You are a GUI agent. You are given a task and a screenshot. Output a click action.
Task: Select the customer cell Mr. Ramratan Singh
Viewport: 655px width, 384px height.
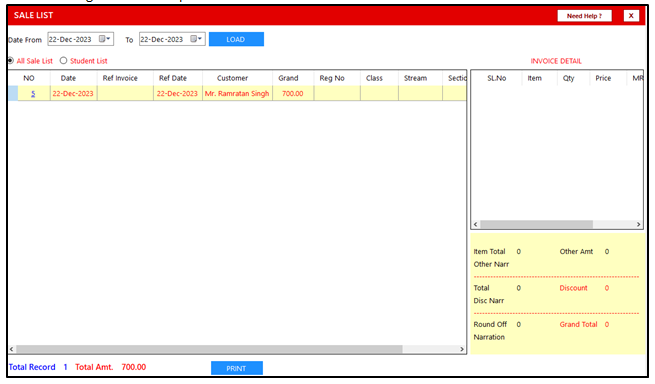coord(237,94)
